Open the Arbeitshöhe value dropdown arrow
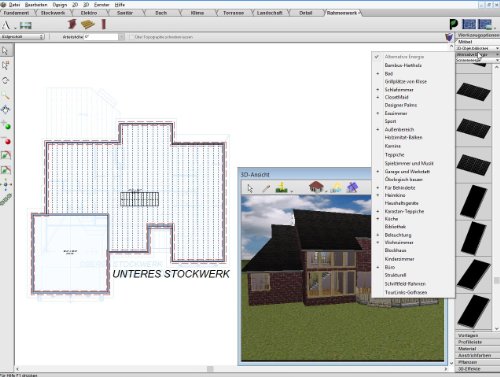Viewport: 500px width, 377px height. pos(121,37)
